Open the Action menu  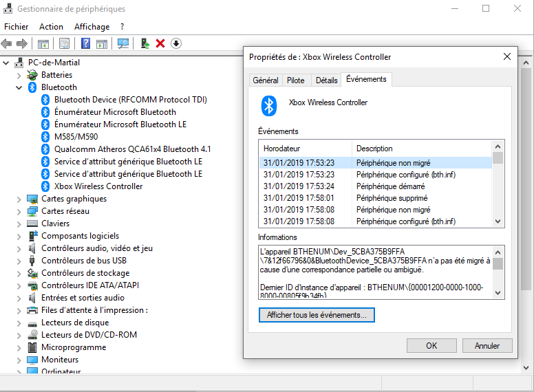[51, 27]
